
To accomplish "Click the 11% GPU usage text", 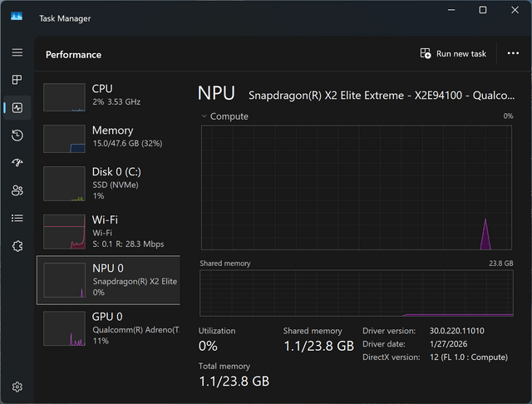I will click(x=101, y=341).
